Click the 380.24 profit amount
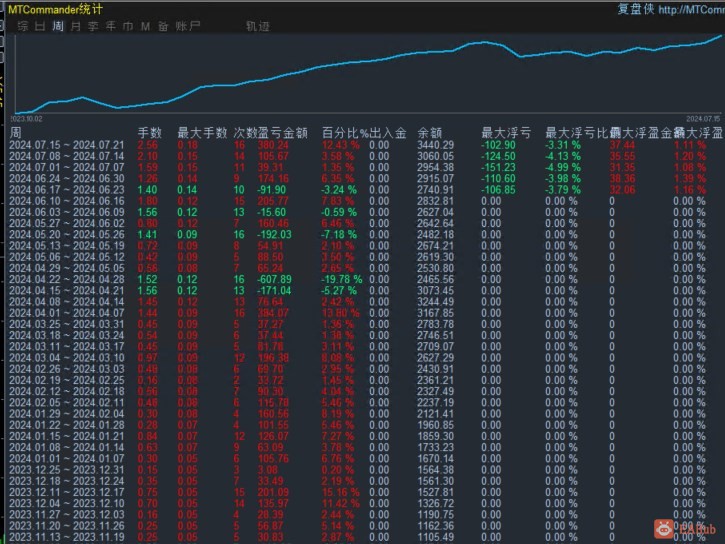725x544 pixels. (x=273, y=145)
